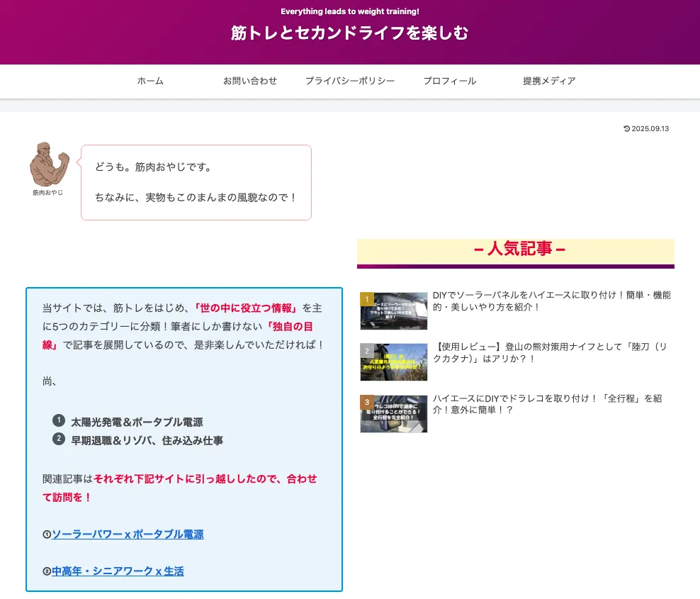Screen dimensions: 700x599
Task: Click the update date clock icon
Action: (626, 129)
